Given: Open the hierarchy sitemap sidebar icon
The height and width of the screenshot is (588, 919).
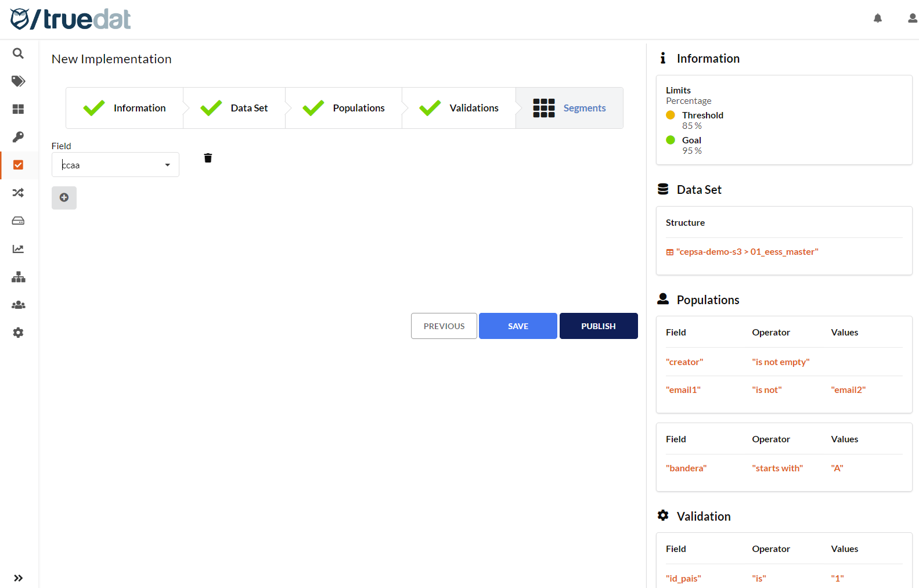Looking at the screenshot, I should (18, 277).
